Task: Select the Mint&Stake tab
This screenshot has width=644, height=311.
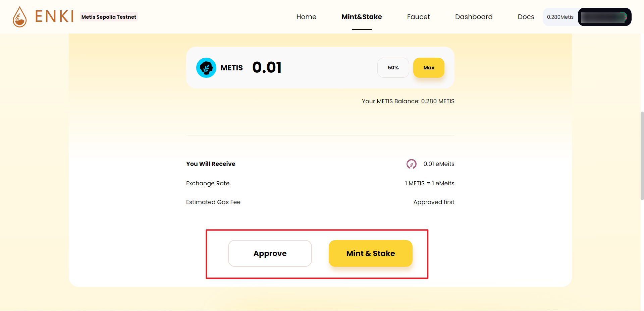Action: 362,17
